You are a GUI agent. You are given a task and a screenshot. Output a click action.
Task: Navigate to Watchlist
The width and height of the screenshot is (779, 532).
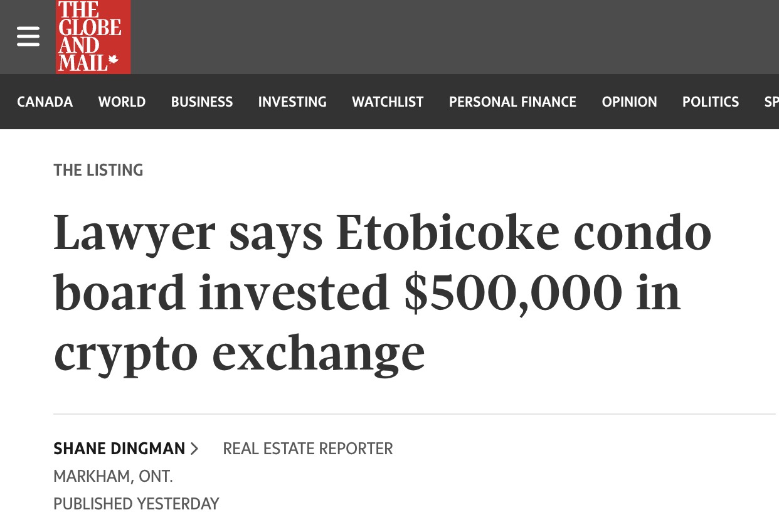(388, 102)
